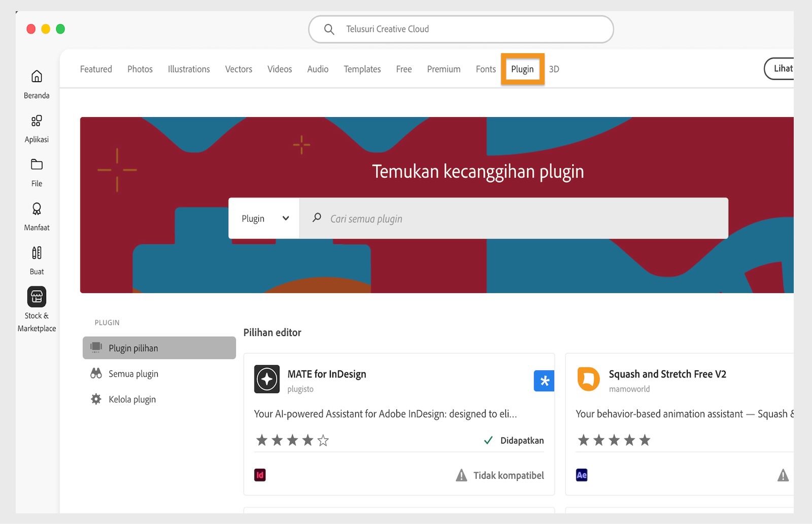Open the File folder icon

[37, 164]
